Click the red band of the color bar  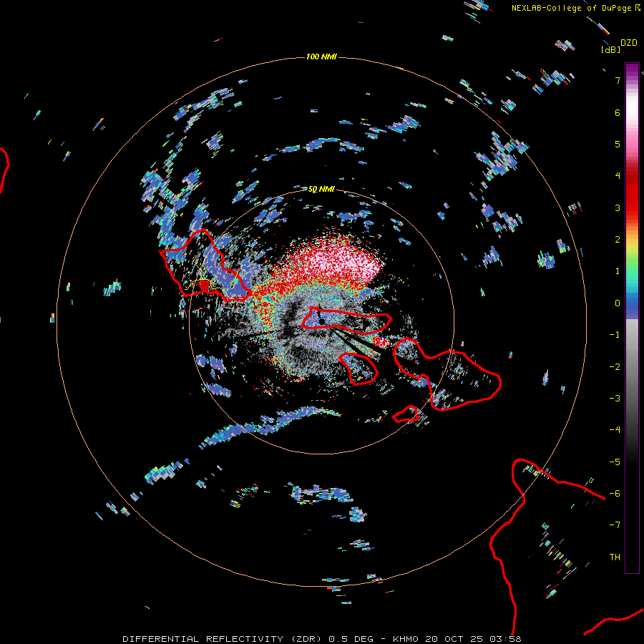coord(632,191)
